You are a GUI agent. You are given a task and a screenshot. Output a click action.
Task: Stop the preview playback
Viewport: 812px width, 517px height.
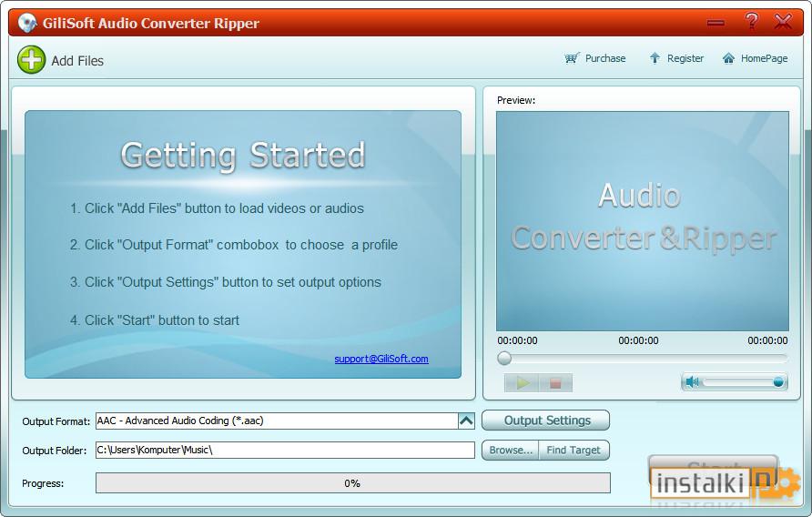pyautogui.click(x=555, y=383)
